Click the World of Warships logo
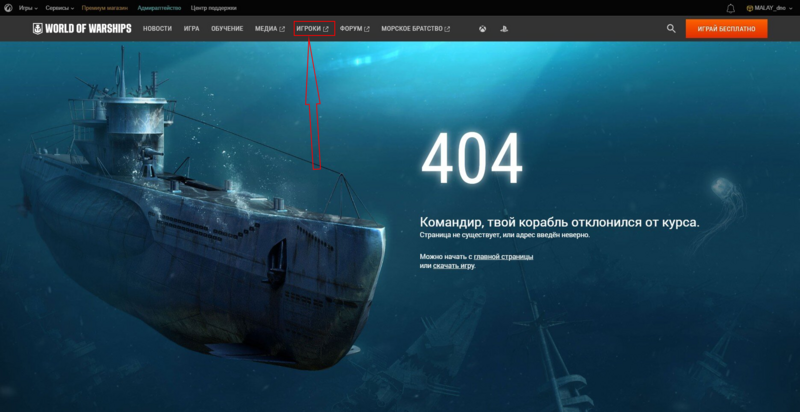 tap(82, 29)
